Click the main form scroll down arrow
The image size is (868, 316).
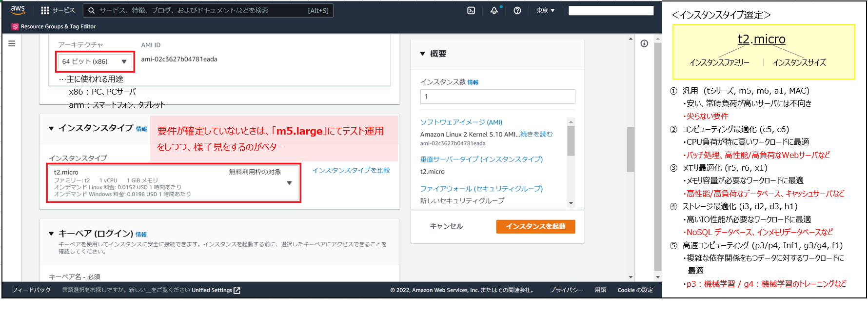(x=631, y=277)
